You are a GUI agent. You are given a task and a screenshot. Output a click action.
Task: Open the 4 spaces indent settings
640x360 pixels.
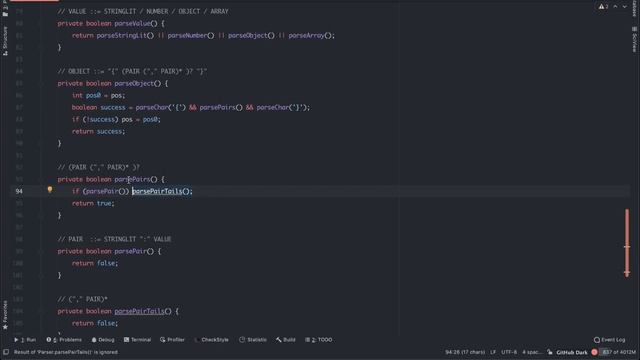[x=531, y=352]
